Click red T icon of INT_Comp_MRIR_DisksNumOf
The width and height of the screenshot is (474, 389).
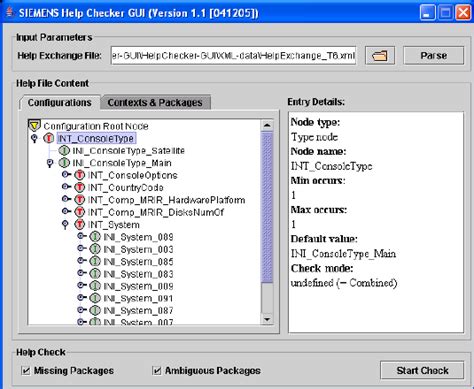click(80, 212)
